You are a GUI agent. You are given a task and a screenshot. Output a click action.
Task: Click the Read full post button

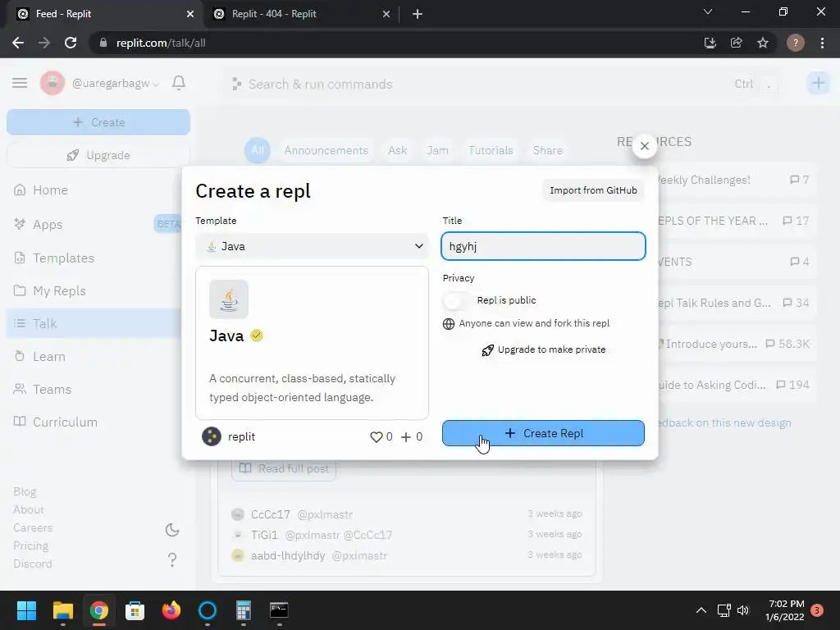click(x=284, y=468)
